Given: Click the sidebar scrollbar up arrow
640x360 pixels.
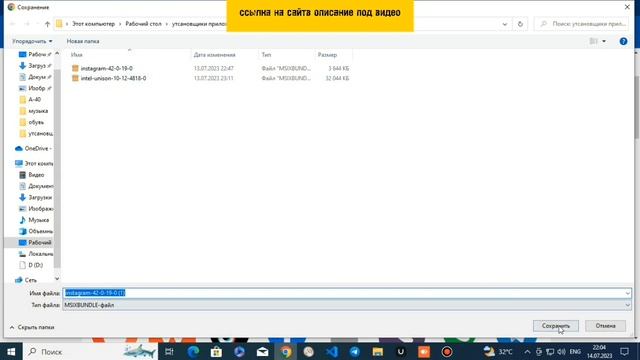Looking at the screenshot, I should pyautogui.click(x=57, y=53).
